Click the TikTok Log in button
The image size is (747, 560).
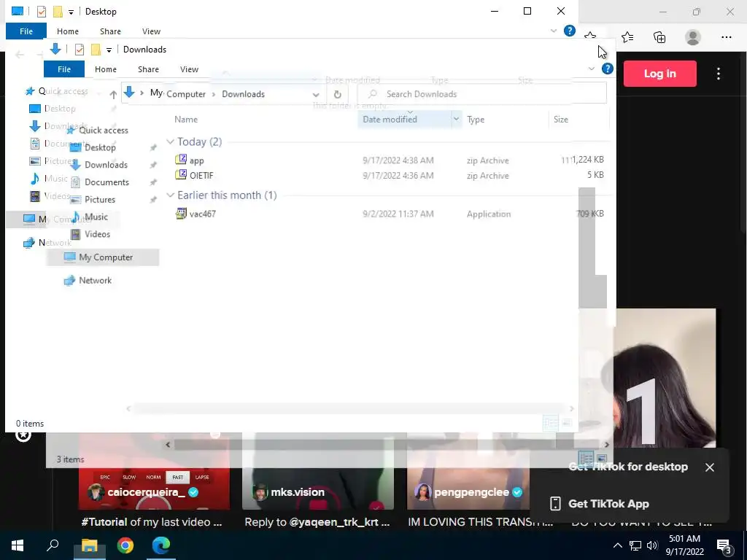659,74
